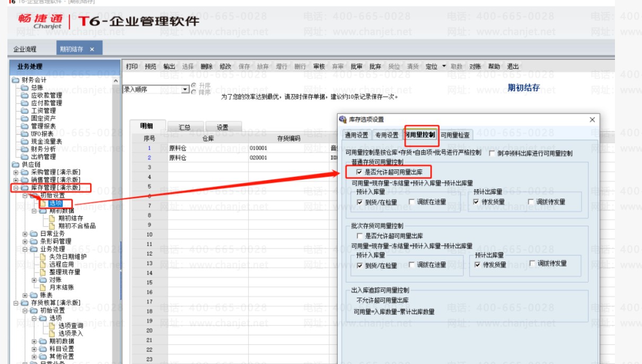
Task: Click the 现金流量表 folder icon
Action: [25, 141]
